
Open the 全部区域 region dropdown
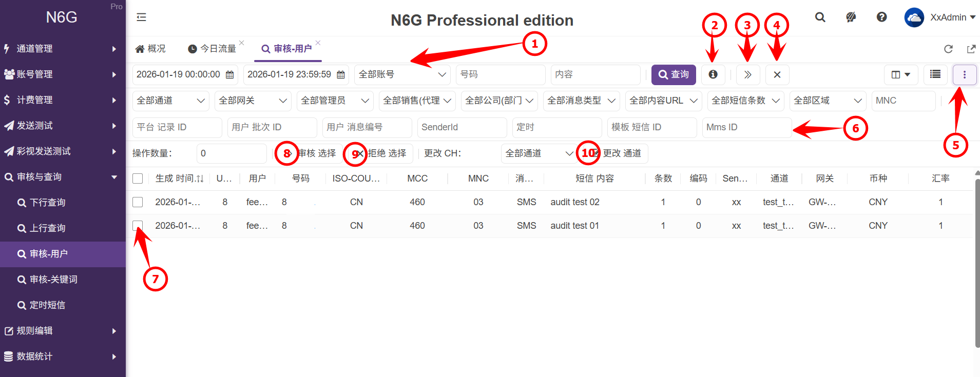pos(828,101)
